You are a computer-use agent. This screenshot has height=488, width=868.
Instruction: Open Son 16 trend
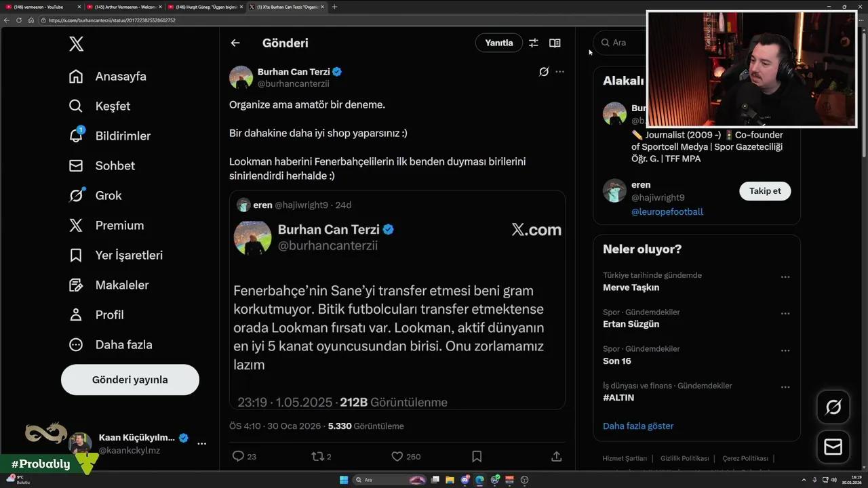click(x=617, y=361)
